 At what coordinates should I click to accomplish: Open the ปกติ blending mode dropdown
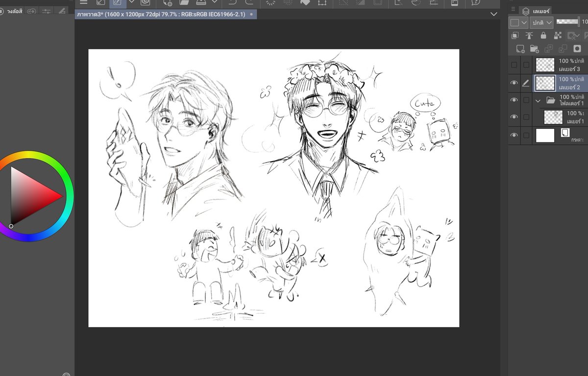pyautogui.click(x=542, y=23)
